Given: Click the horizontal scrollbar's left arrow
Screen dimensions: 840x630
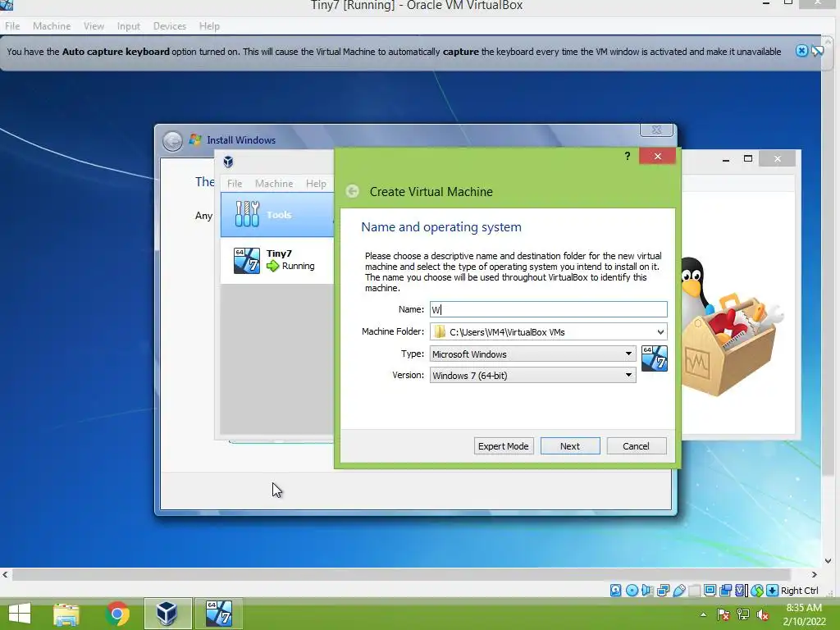Looking at the screenshot, I should pos(6,574).
